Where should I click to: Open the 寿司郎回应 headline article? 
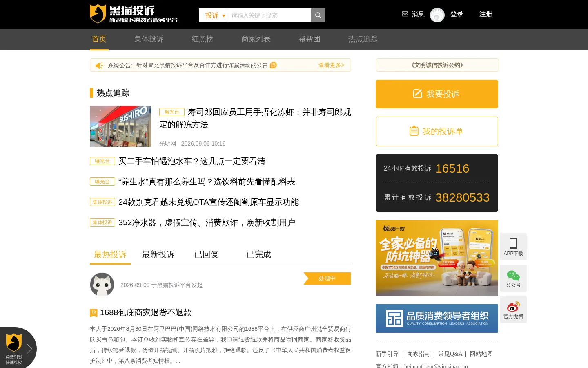click(255, 118)
